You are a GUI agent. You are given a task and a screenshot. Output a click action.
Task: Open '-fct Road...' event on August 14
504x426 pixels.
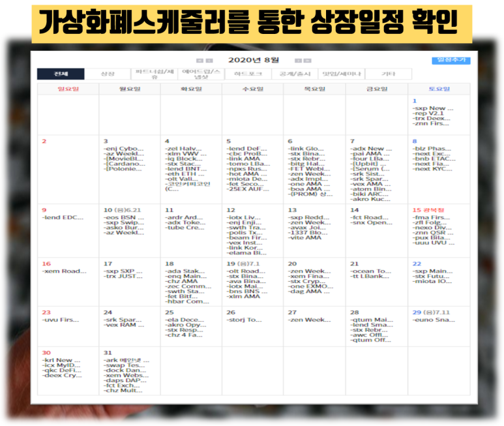click(x=369, y=217)
